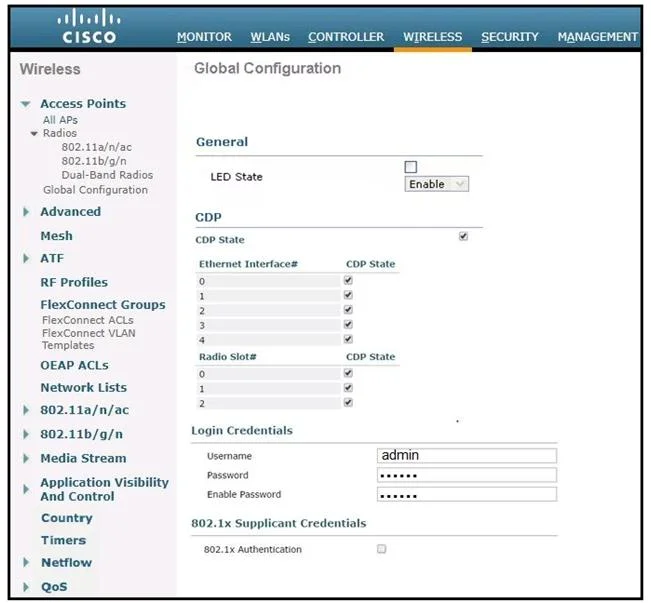Open the bold 802.11a/n/ac section link
Screen dimensions: 651x603
click(84, 410)
